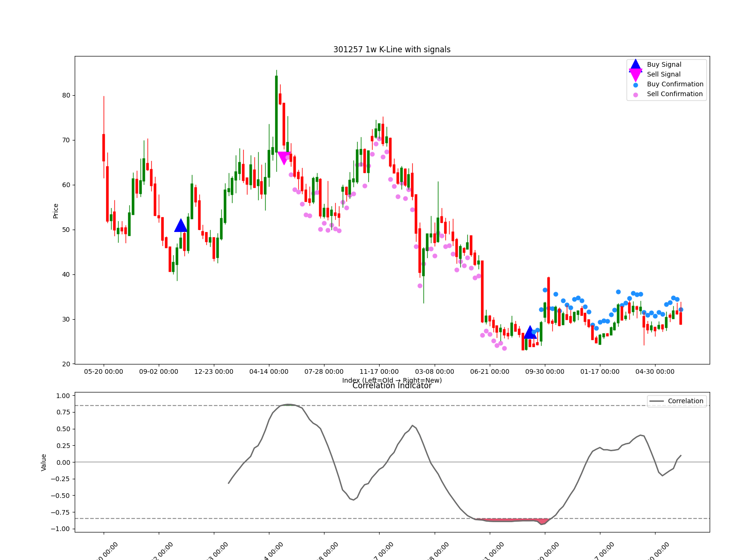Click the 'Buy Confirmation' legend label
Viewport: 747px width, 560px height.
coord(675,84)
